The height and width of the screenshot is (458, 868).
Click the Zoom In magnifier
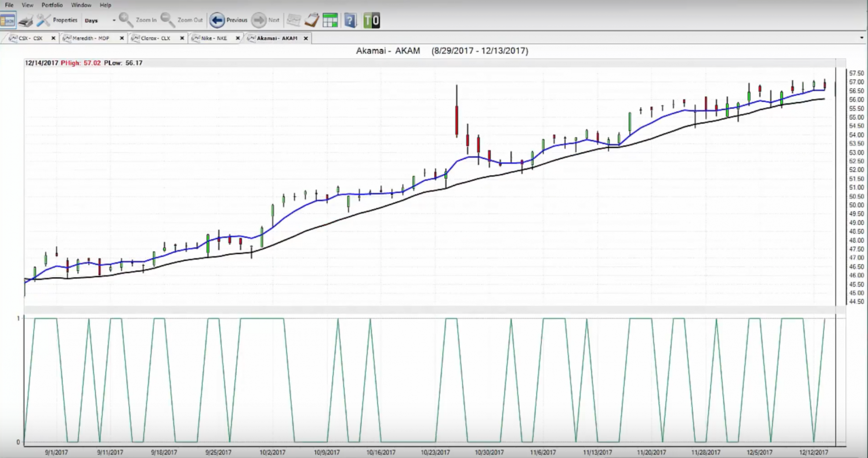coord(126,20)
